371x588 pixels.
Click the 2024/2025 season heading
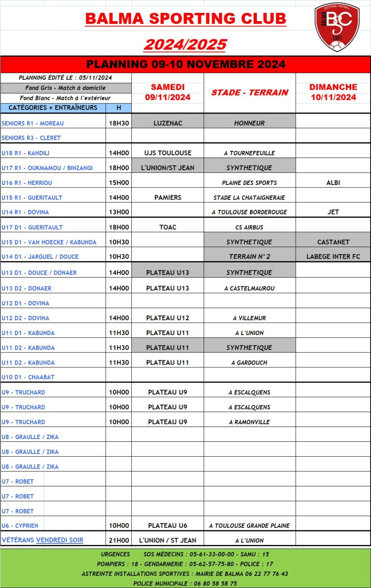[x=185, y=44]
